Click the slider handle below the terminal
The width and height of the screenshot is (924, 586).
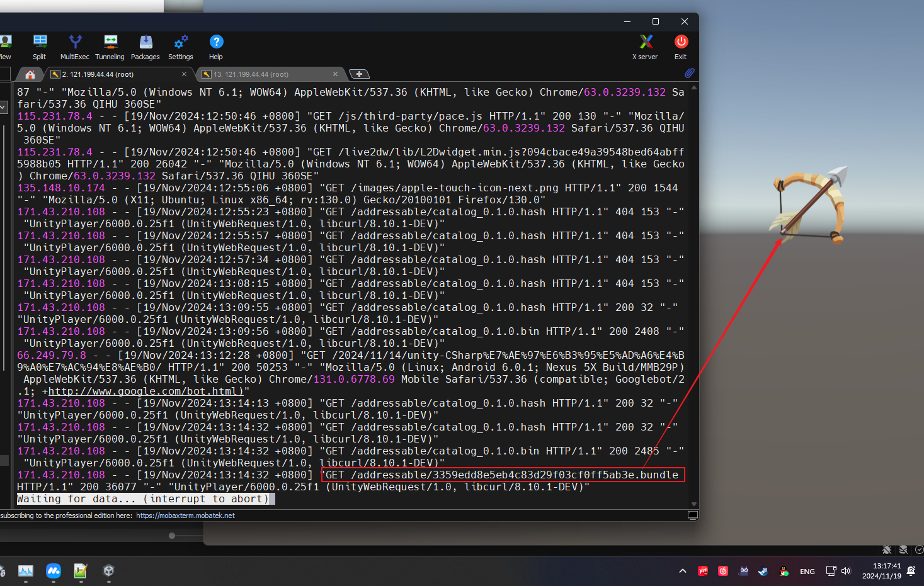tap(172, 536)
